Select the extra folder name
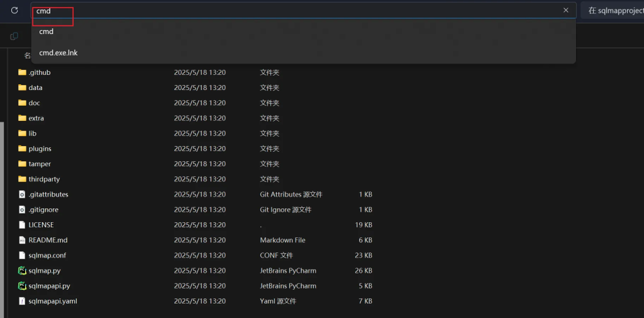Image resolution: width=644 pixels, height=318 pixels. [36, 118]
